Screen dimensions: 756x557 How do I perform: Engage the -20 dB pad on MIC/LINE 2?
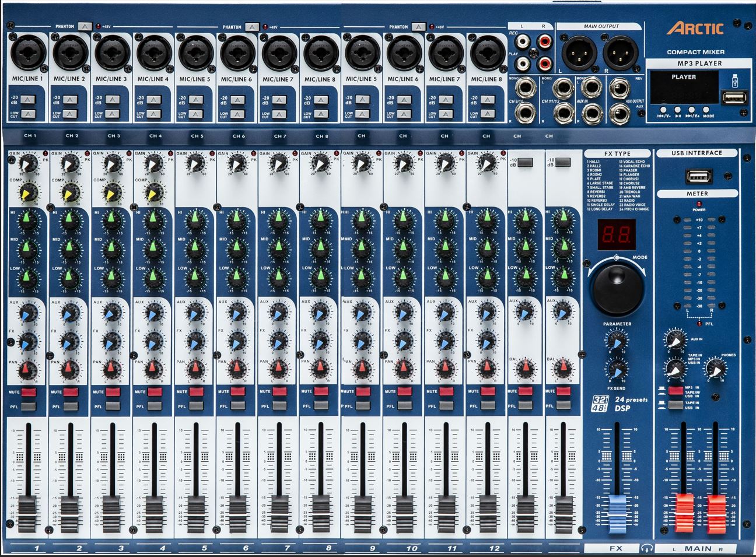70,100
